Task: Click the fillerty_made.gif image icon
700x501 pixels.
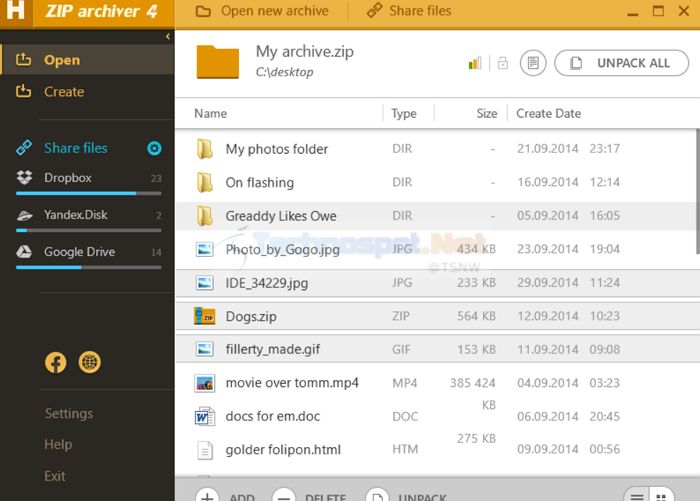Action: 205,349
